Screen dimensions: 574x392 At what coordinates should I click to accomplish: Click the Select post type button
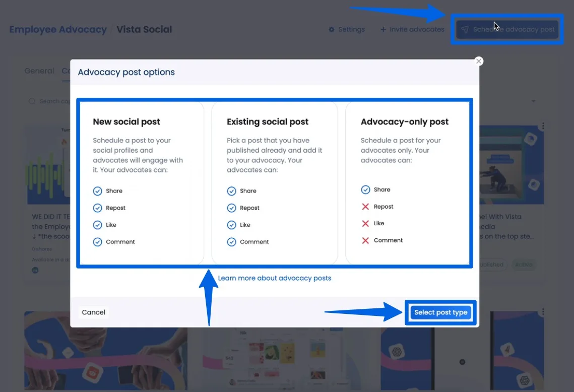(440, 312)
